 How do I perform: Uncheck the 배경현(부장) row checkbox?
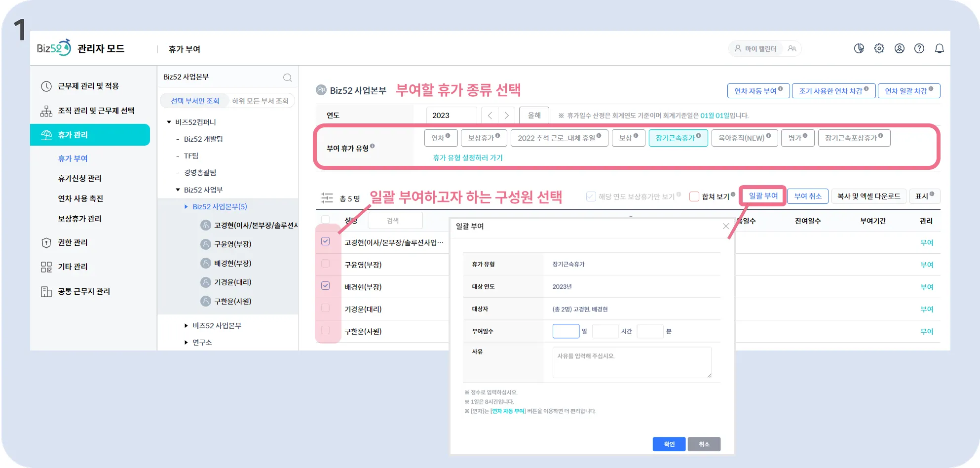[326, 285]
